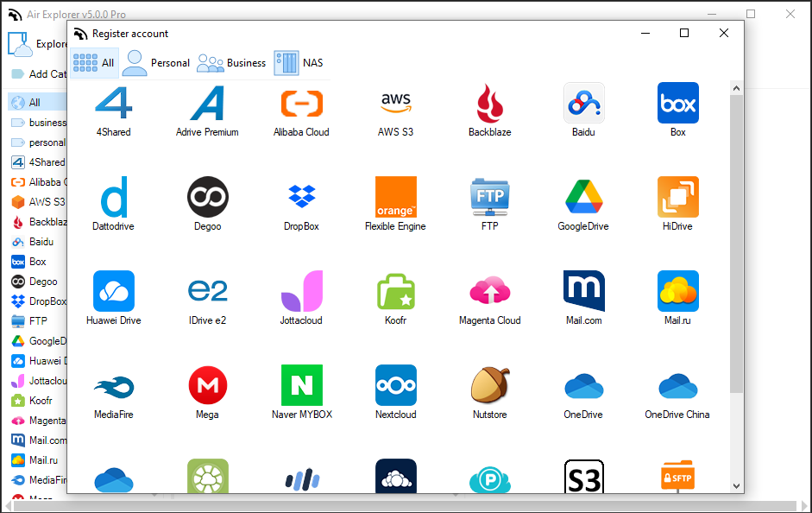The image size is (812, 513).
Task: Pick the OneDrive provider icon
Action: [x=583, y=385]
